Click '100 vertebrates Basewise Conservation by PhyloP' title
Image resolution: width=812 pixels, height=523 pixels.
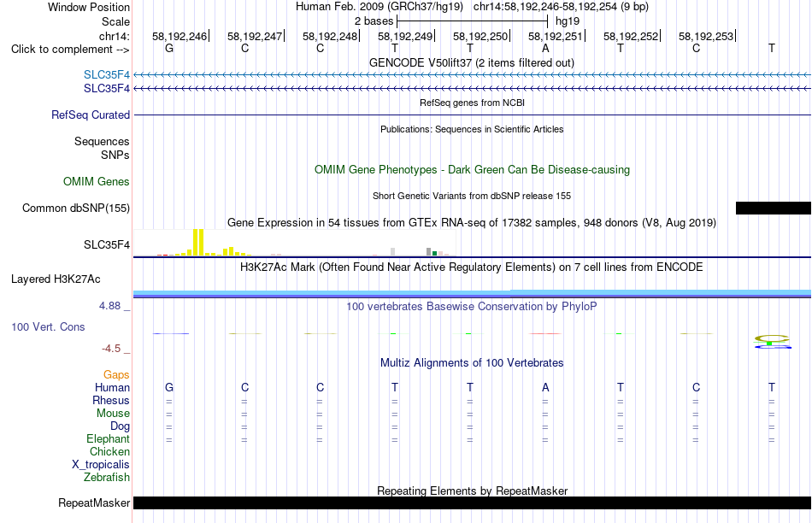[x=472, y=307]
